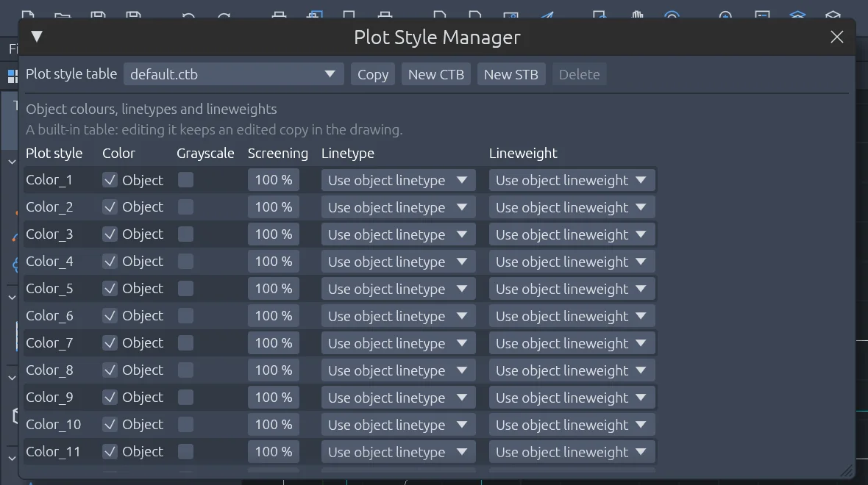Screen dimensions: 868x485
Task: Click the Color_6 plot style name
Action: [49, 315]
